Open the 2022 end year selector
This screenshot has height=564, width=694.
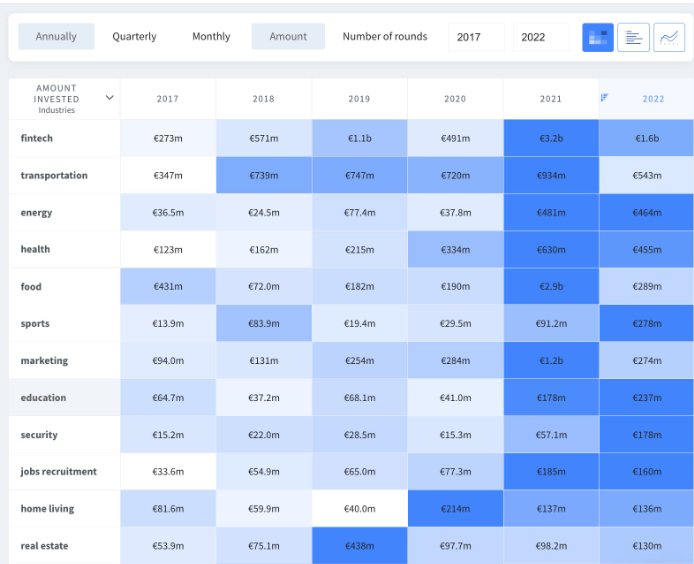click(x=540, y=37)
